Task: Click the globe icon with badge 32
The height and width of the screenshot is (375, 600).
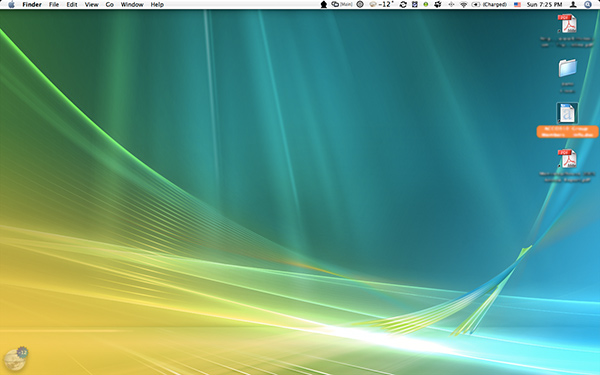Action: tap(16, 359)
